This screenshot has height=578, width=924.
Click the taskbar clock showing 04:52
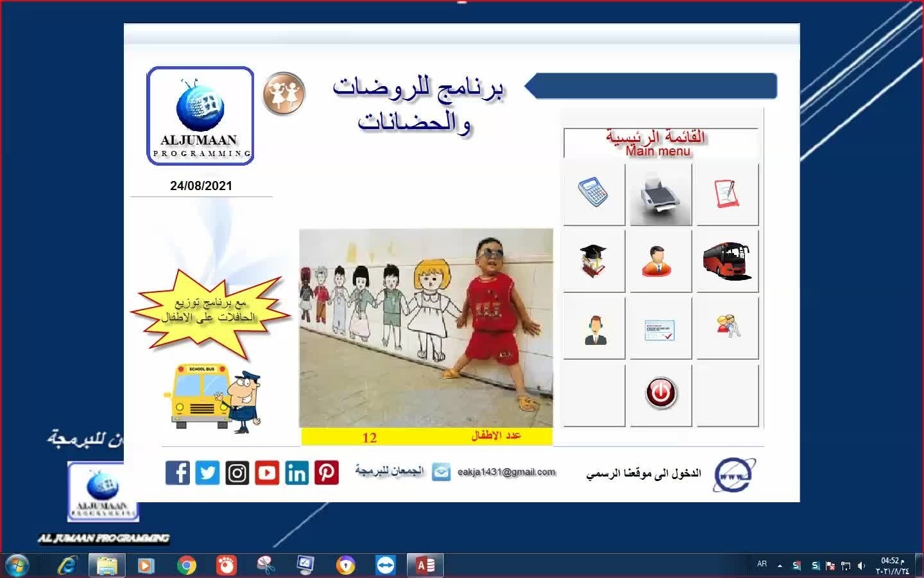pyautogui.click(x=893, y=565)
